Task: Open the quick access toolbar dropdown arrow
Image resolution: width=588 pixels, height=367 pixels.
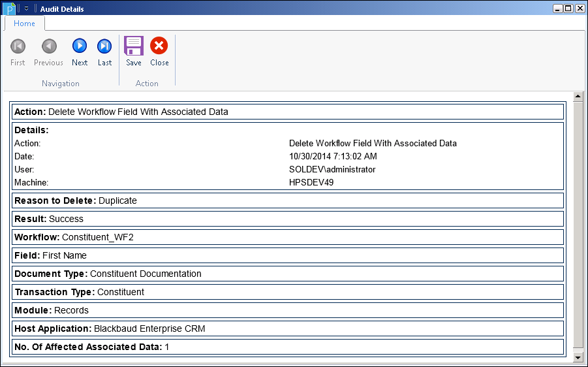Action: (x=27, y=9)
